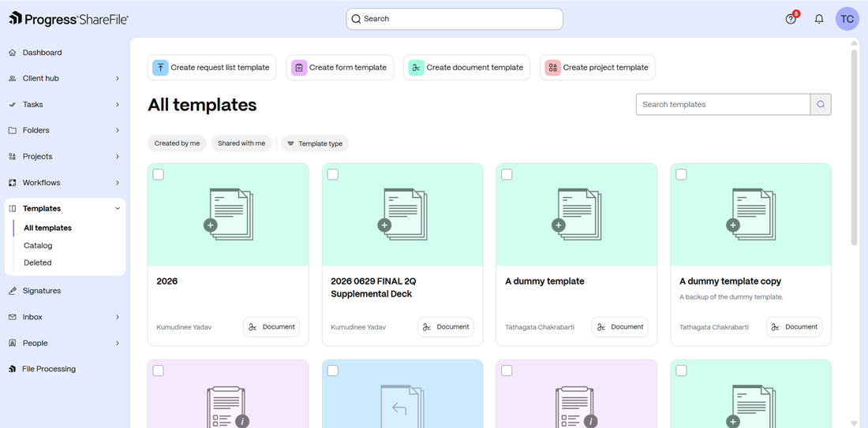Click the document icon on '2026' Document badge
The height and width of the screenshot is (428, 868).
pos(253,327)
